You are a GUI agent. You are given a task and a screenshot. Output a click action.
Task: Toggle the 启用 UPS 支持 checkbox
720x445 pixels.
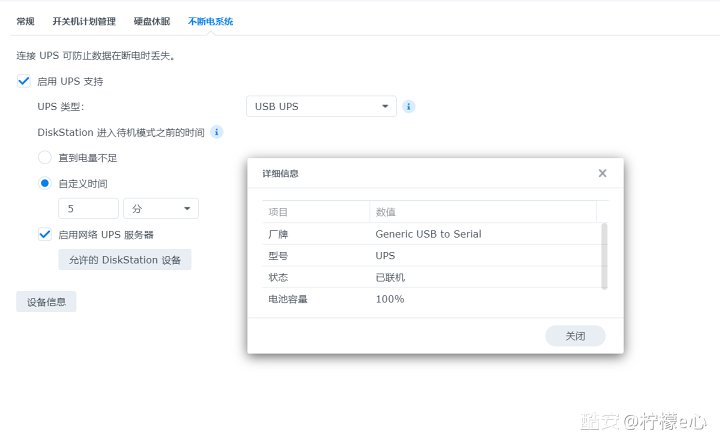point(23,81)
